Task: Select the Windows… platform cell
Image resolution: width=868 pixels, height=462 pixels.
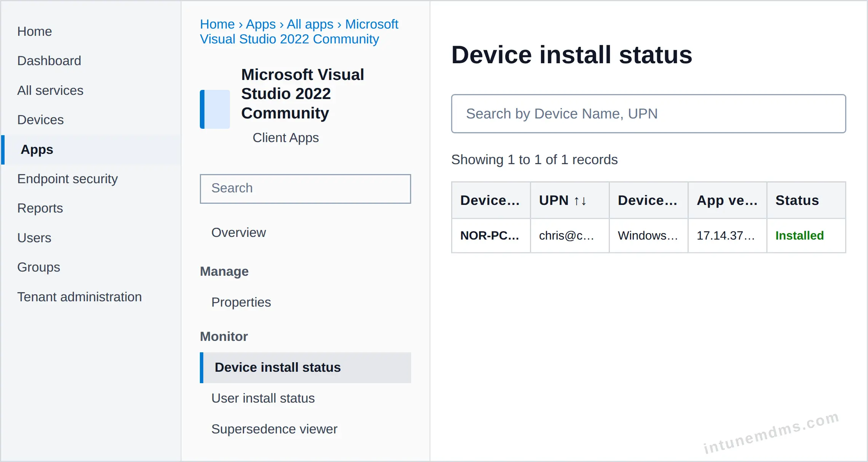Action: [648, 235]
